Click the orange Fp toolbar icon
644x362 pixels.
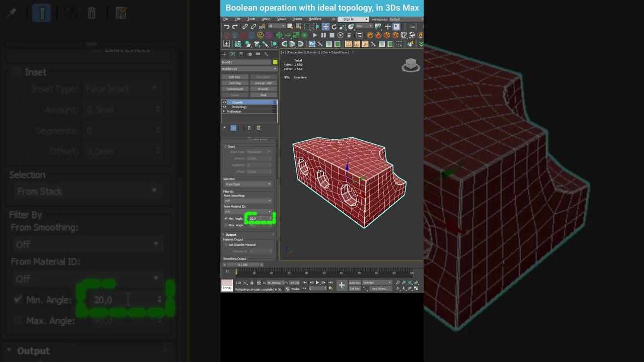click(348, 44)
